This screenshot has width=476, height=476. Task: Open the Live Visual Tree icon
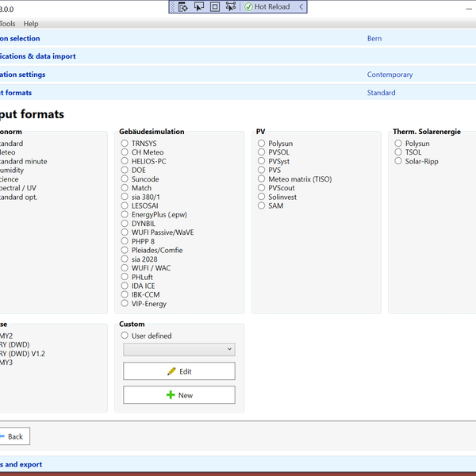pos(182,6)
